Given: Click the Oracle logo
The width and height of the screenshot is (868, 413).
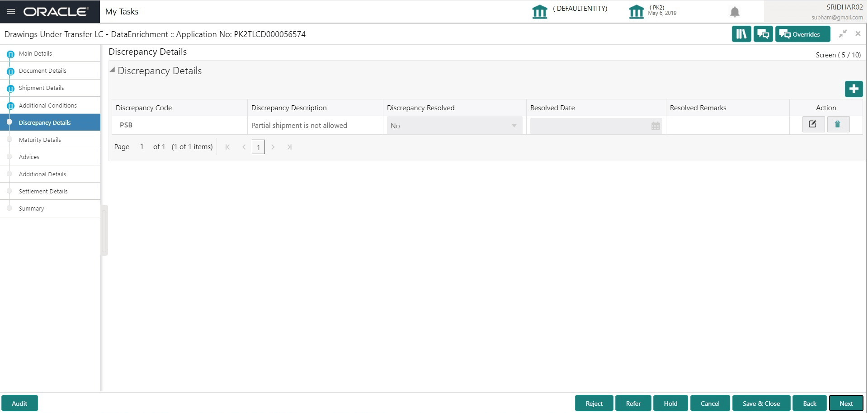Looking at the screenshot, I should 56,12.
